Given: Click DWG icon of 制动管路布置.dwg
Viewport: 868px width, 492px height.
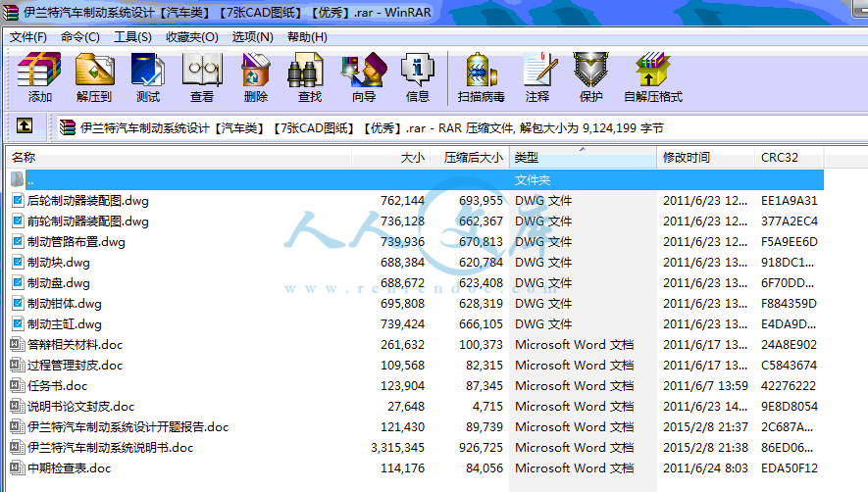Looking at the screenshot, I should pyautogui.click(x=18, y=241).
